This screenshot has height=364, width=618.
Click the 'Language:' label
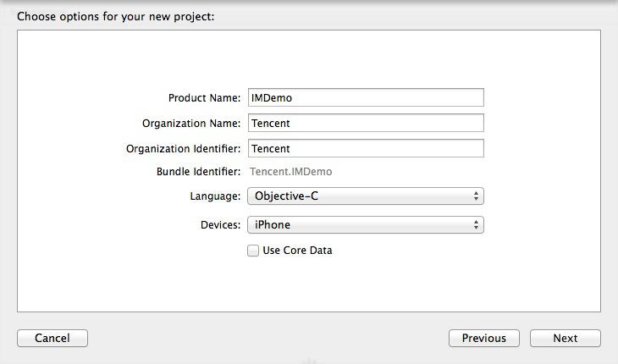pyautogui.click(x=215, y=196)
